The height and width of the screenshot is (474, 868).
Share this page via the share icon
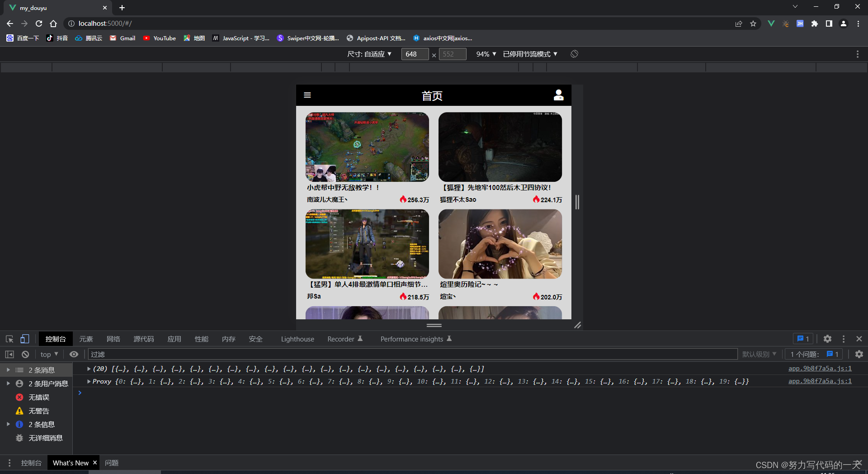click(x=739, y=24)
